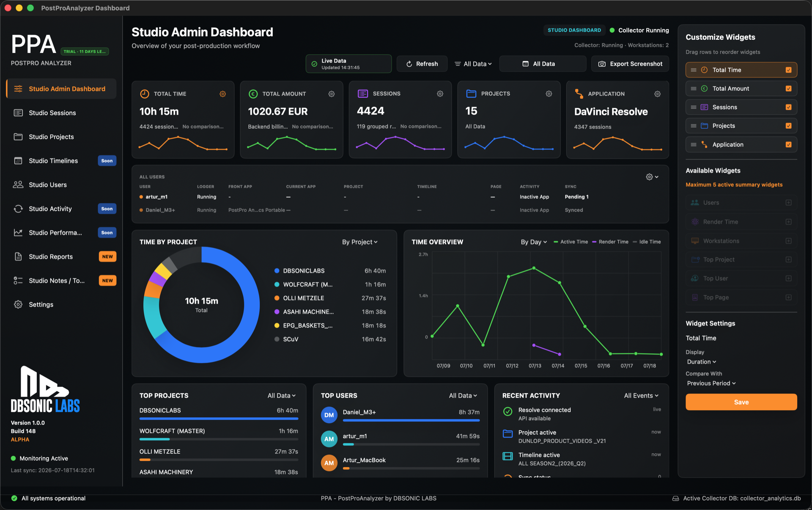Image resolution: width=812 pixels, height=510 pixels.
Task: Click the OLLI METZELE orange legend swatch
Action: tap(277, 298)
